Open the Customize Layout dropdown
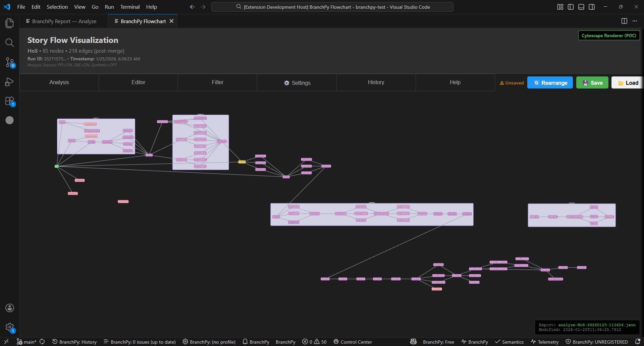This screenshot has width=644, height=346. [560, 6]
